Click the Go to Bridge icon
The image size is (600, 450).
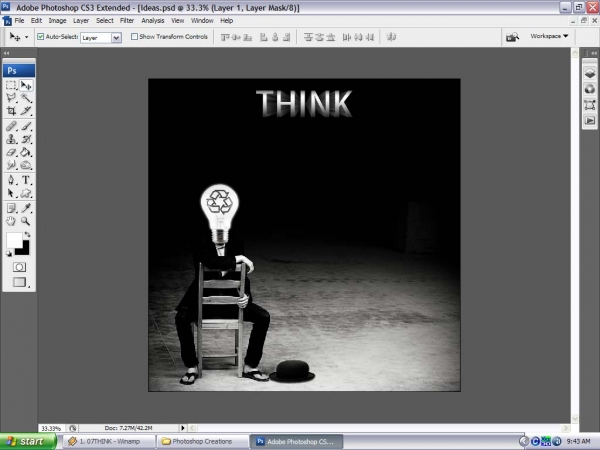(x=512, y=37)
